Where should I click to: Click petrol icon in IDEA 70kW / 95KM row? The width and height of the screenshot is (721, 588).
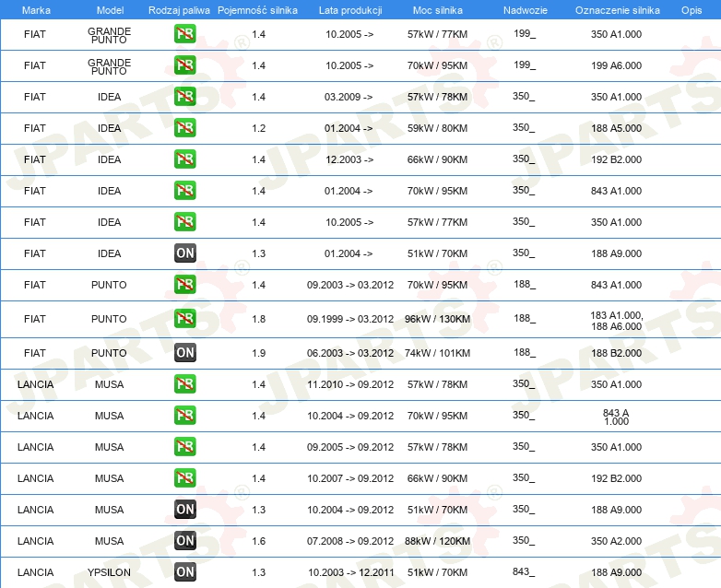(x=184, y=190)
